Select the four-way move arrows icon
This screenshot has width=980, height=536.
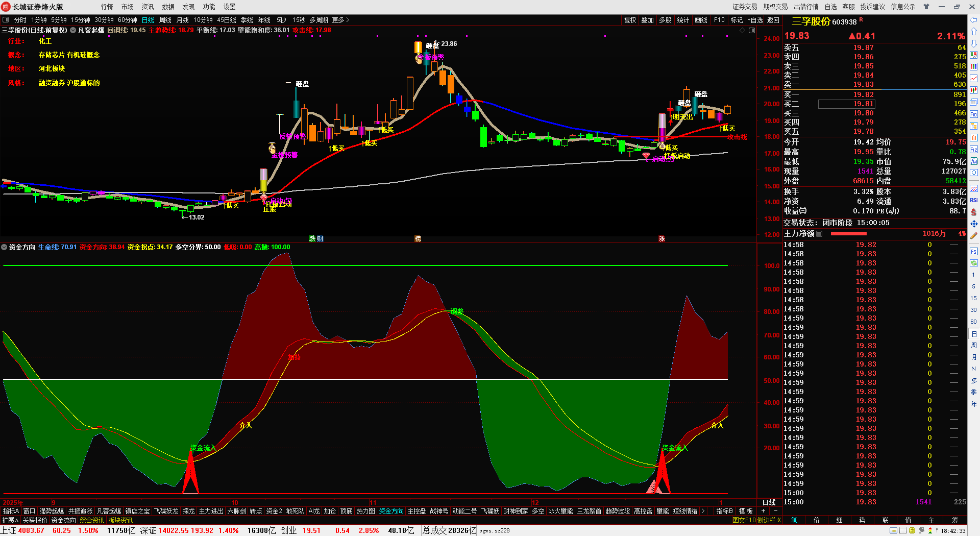(x=974, y=224)
